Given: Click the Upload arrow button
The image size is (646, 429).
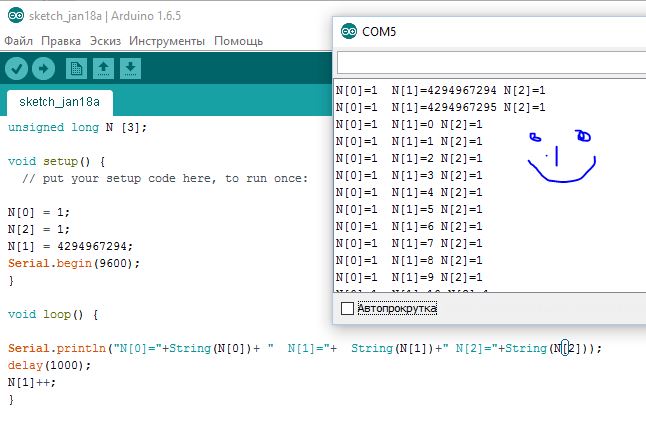Looking at the screenshot, I should point(43,68).
